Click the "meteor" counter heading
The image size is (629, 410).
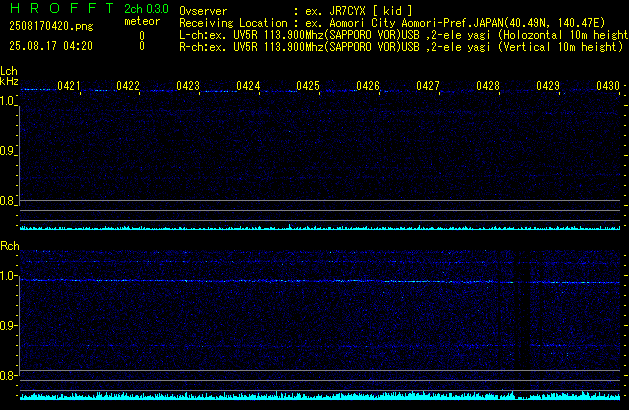click(x=142, y=21)
